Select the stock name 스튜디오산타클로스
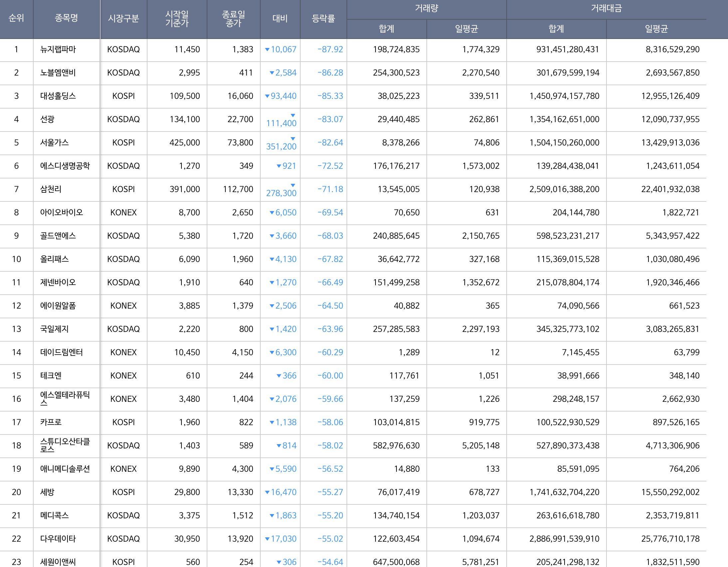The height and width of the screenshot is (567, 728). coord(65,446)
